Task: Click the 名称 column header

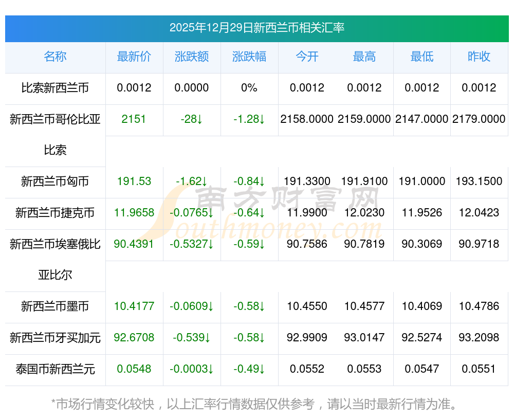Action: (x=55, y=57)
